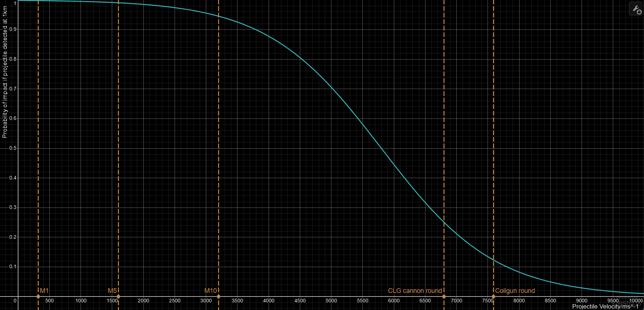Screen dimensions: 644x310
Task: Click the x-axis tick label 7000
Action: click(456, 301)
